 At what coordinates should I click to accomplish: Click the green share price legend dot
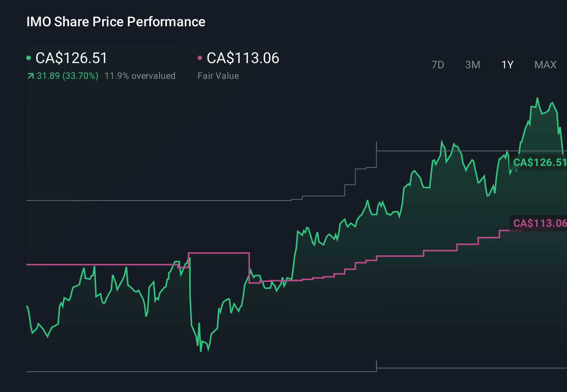pos(29,57)
